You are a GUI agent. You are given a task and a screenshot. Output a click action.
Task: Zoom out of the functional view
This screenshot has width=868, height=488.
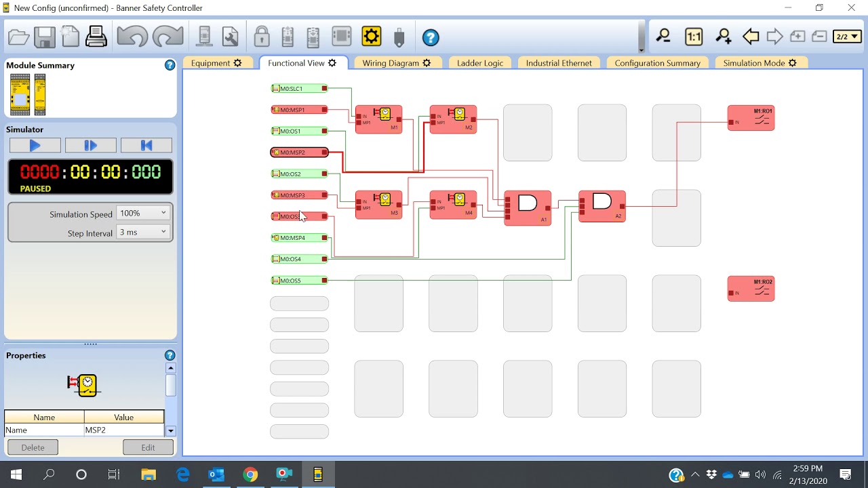[x=663, y=37]
